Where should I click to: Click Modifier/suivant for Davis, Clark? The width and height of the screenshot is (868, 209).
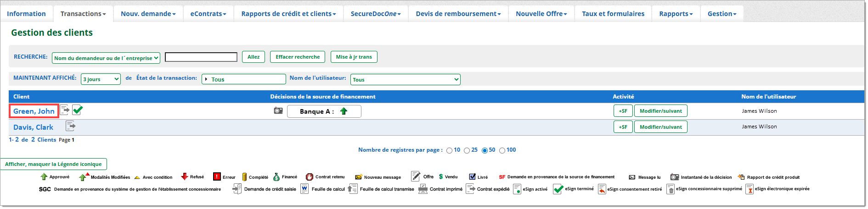pos(660,127)
